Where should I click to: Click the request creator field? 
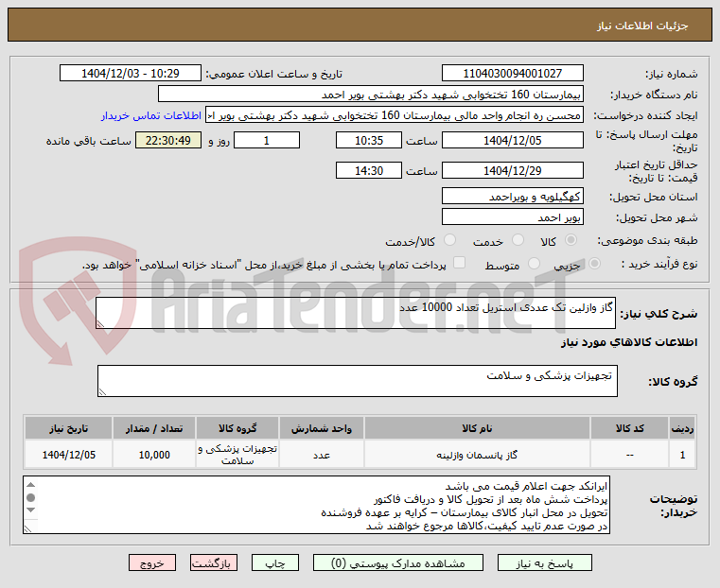pos(395,115)
